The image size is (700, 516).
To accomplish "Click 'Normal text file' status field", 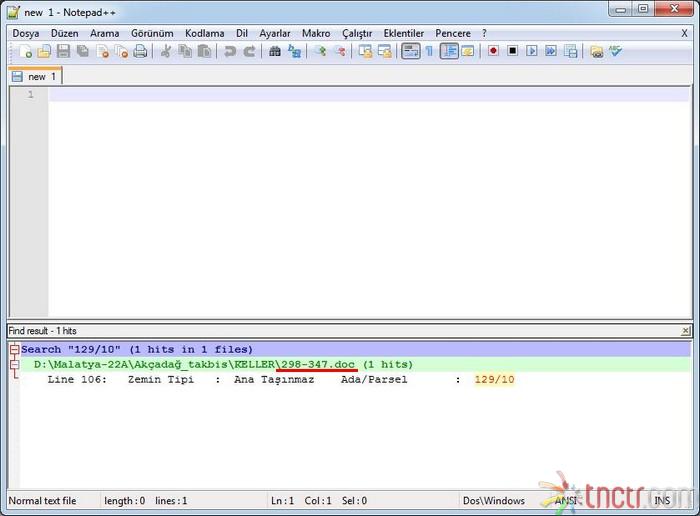I will (x=42, y=501).
